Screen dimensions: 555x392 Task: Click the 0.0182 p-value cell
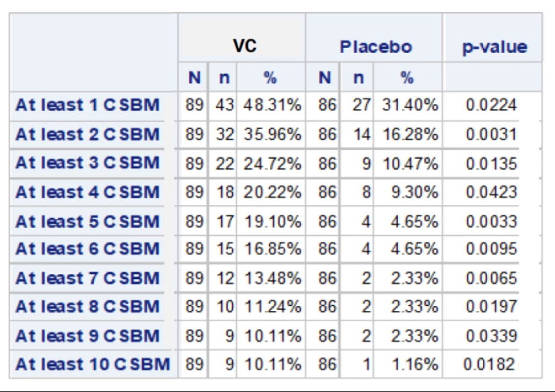click(x=489, y=364)
